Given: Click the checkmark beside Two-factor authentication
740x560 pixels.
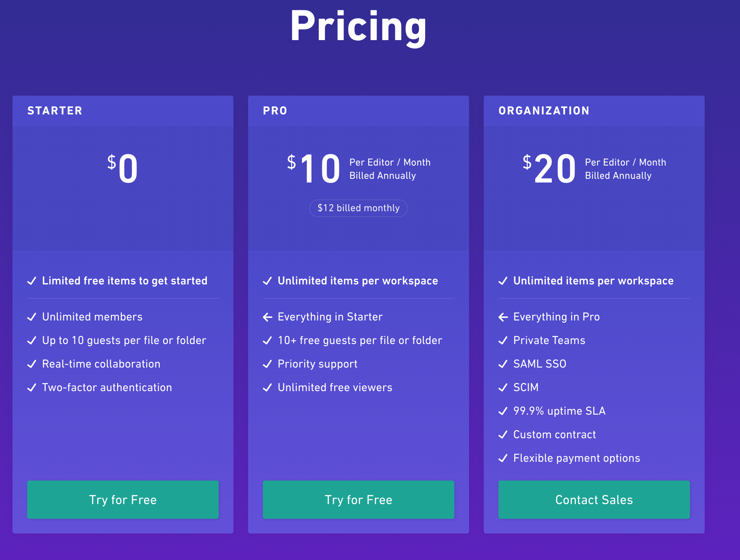Looking at the screenshot, I should pos(32,387).
